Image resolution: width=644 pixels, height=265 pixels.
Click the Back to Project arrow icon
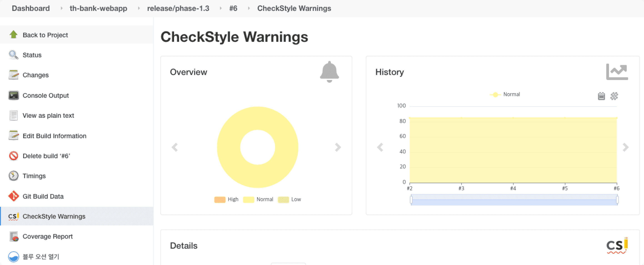(x=13, y=35)
